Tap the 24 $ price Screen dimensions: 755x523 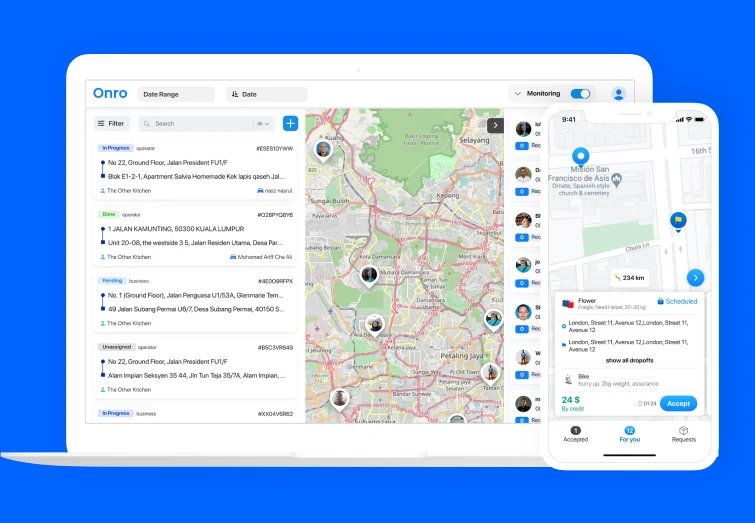coord(571,400)
